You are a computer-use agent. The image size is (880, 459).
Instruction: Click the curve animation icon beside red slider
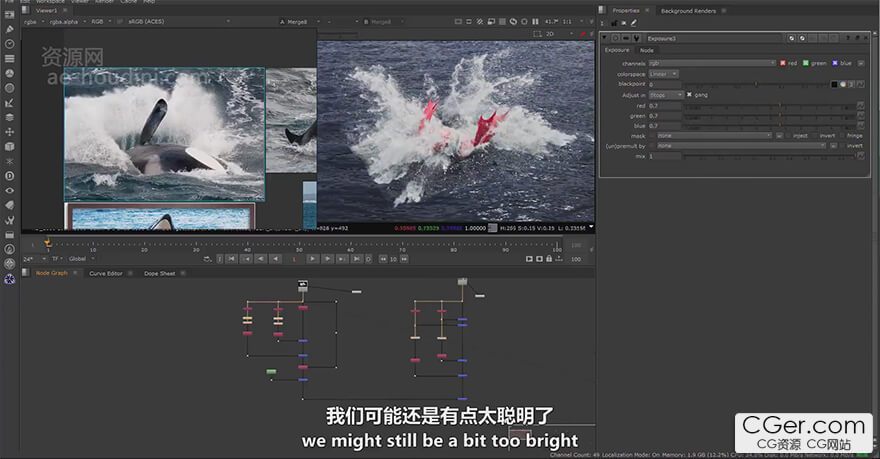tap(858, 105)
